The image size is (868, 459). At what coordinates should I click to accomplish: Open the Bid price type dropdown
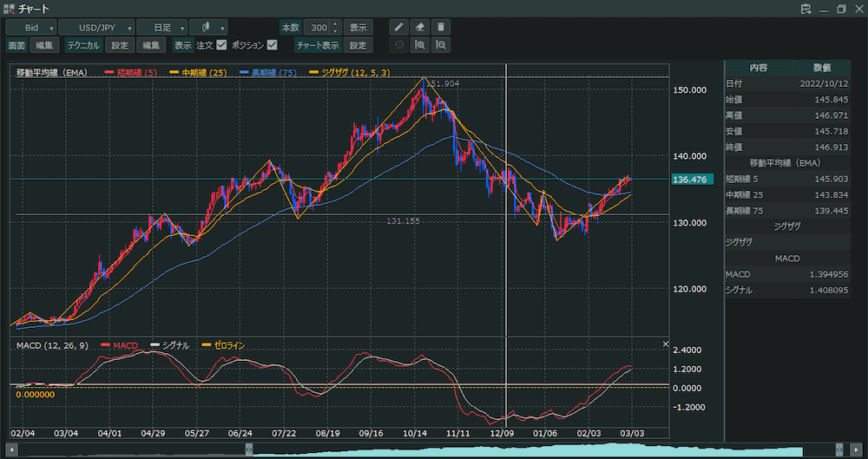(31, 27)
